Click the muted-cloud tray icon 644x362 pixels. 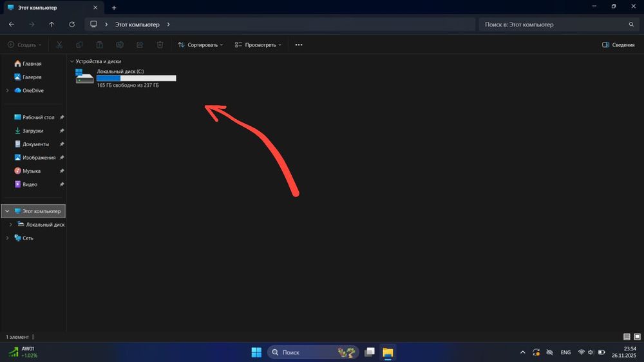(549, 352)
